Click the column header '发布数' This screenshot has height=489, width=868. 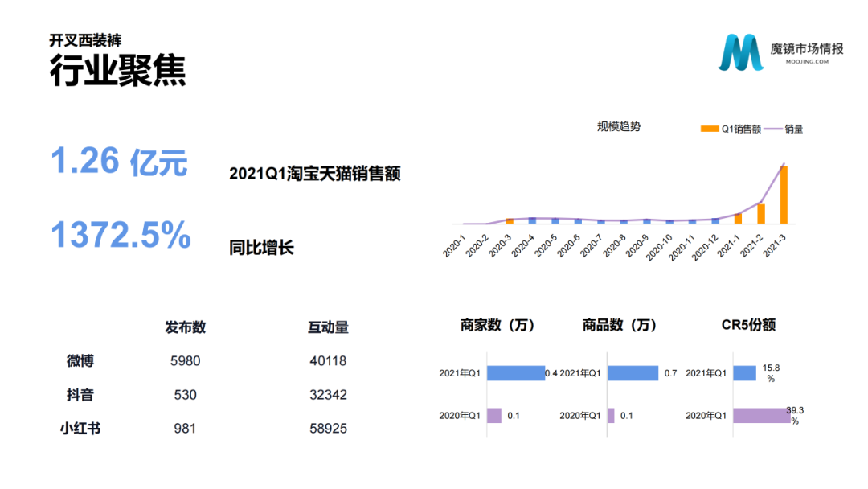[185, 327]
